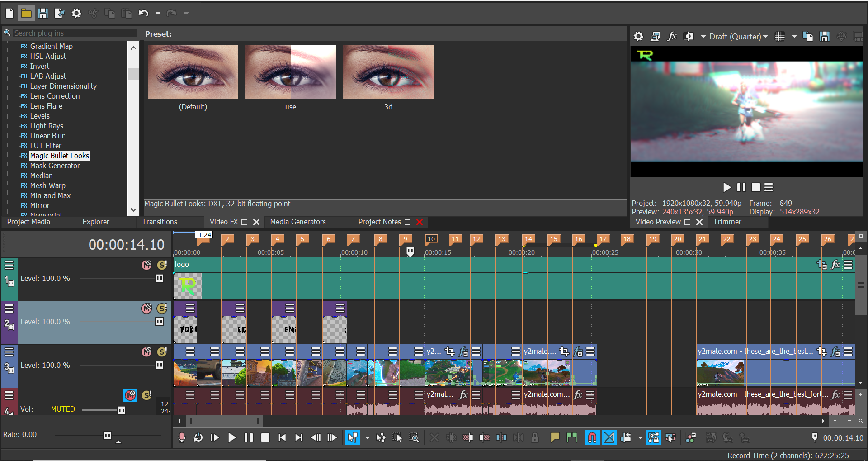Viewport: 868px width, 461px height.
Task: Click the record microphone icon in the transport
Action: coord(182,437)
